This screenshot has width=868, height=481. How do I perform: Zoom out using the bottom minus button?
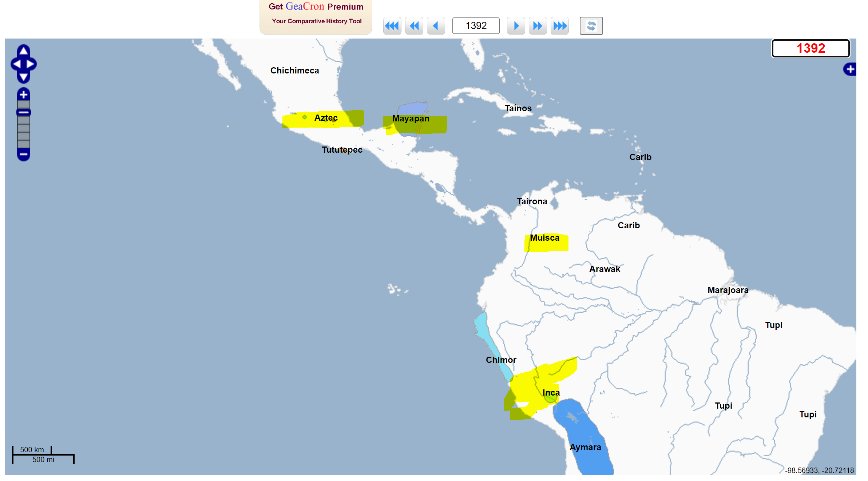click(x=24, y=155)
